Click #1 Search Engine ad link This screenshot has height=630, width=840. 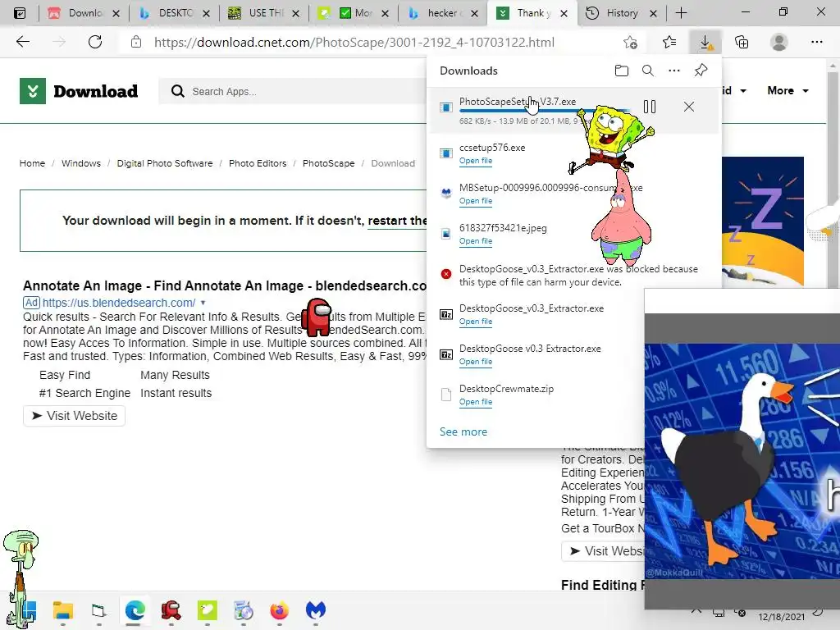click(x=84, y=393)
